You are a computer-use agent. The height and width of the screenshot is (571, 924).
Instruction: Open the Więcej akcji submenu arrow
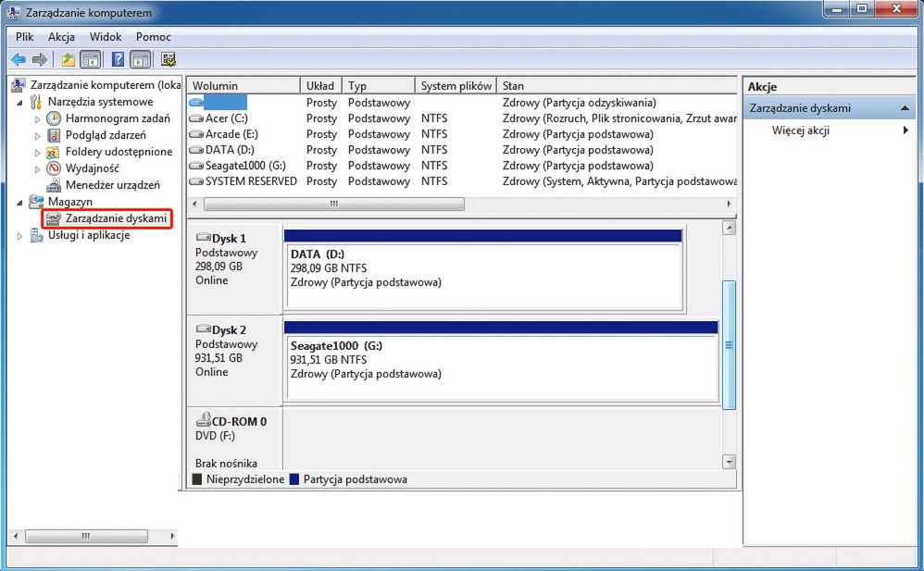click(905, 130)
